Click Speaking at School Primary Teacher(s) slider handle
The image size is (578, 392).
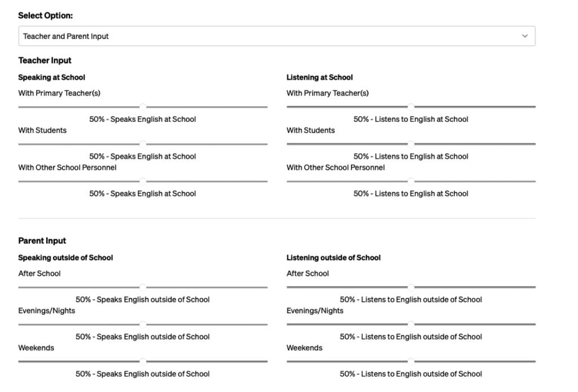143,107
